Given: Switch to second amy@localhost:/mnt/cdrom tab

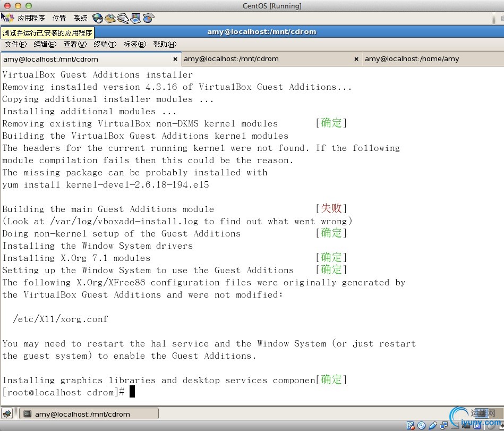Looking at the screenshot, I should click(272, 59).
